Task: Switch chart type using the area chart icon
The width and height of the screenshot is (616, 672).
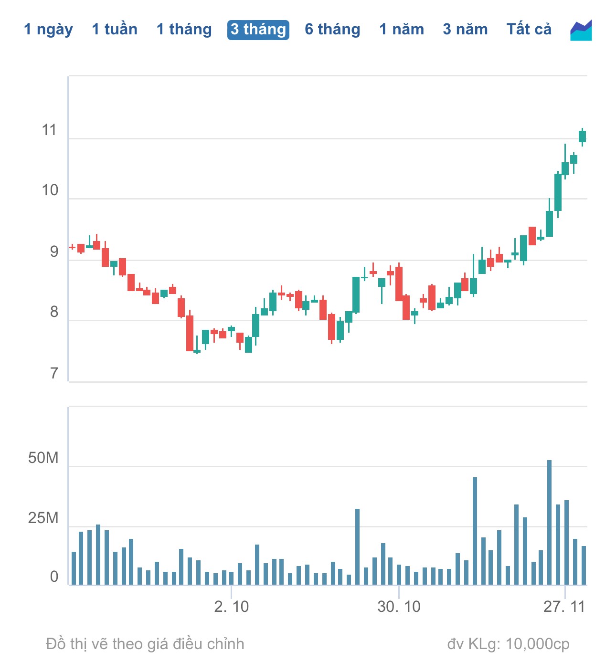Action: (581, 30)
